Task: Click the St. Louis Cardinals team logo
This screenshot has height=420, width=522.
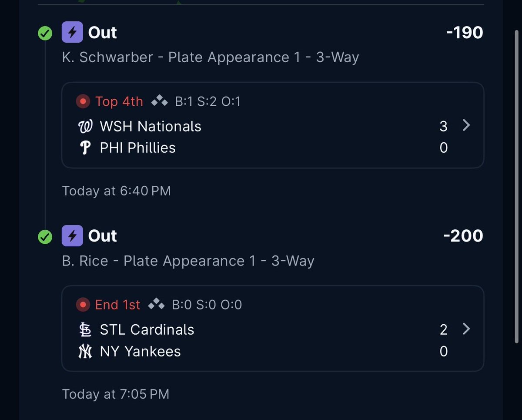Action: (85, 330)
